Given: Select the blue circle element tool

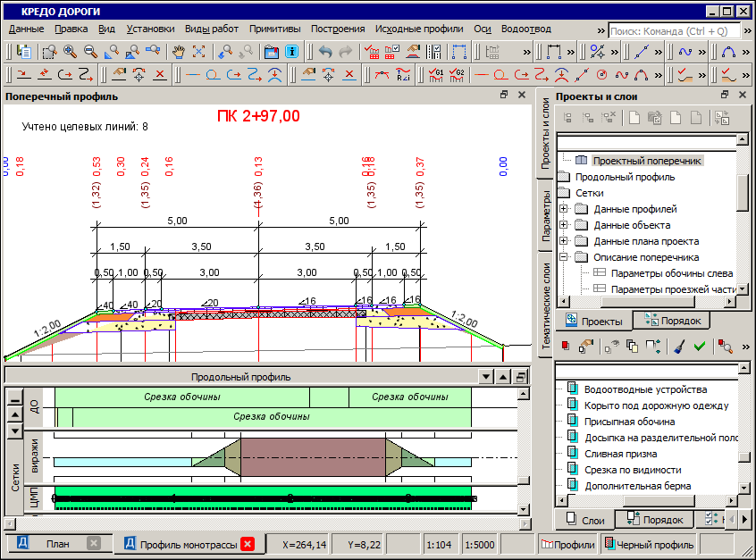Looking at the screenshot, I should [213, 75].
